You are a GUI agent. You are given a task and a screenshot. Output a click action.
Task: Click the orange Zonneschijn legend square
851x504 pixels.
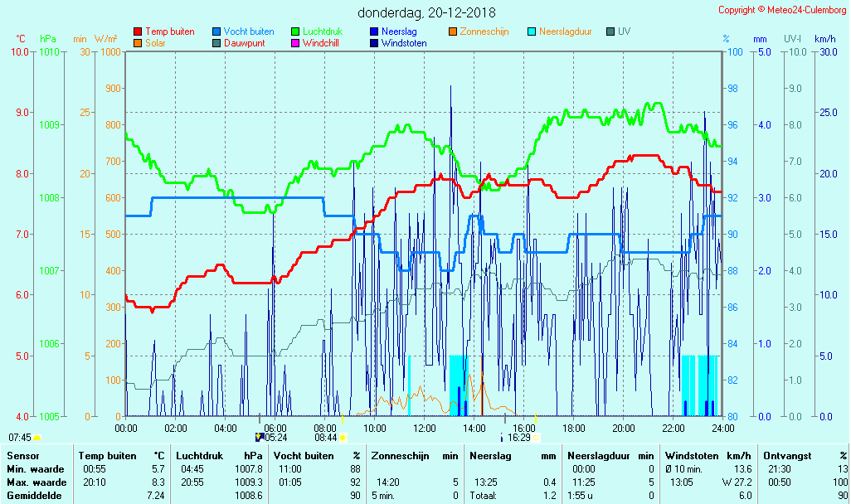tap(453, 31)
